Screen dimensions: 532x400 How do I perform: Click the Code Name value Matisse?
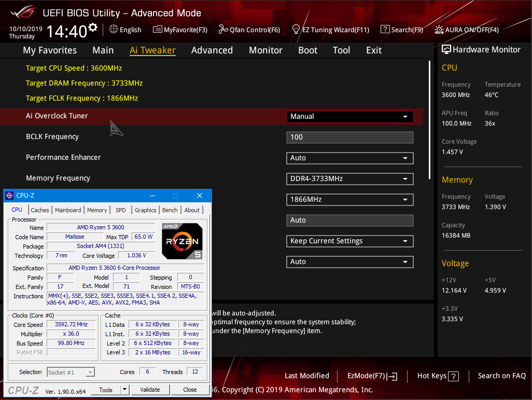75,237
